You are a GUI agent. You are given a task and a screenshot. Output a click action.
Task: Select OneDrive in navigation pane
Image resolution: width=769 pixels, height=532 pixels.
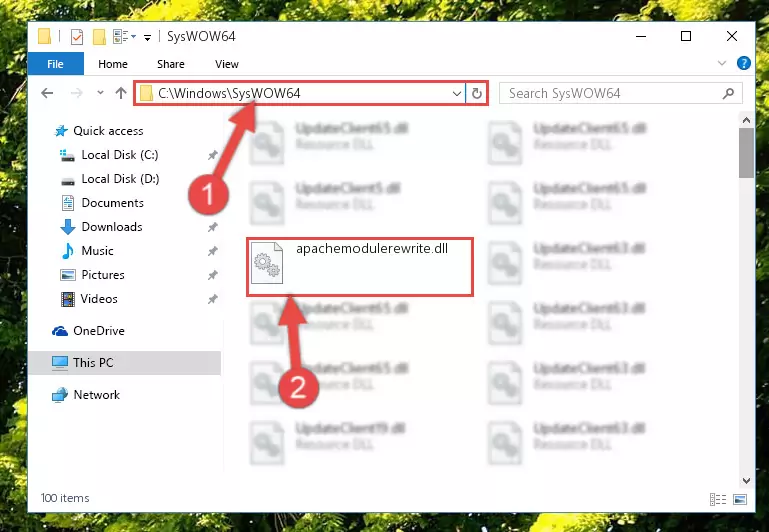pyautogui.click(x=99, y=331)
